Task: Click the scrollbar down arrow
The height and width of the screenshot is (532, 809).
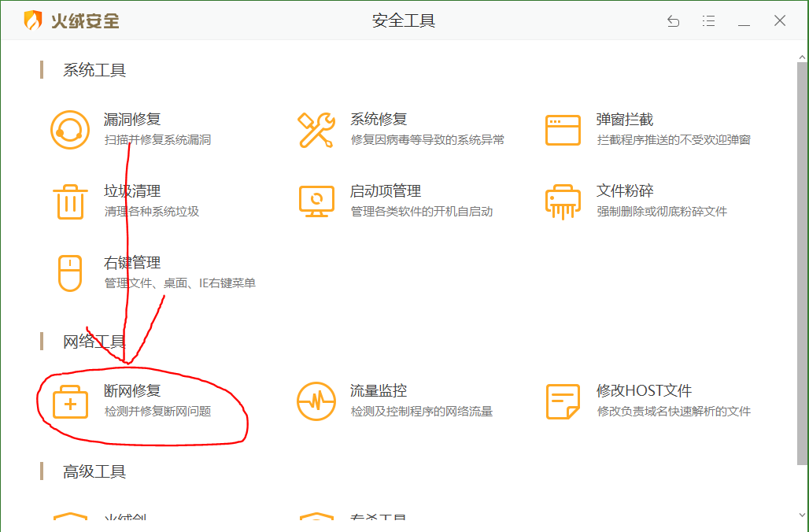Action: coord(802,515)
